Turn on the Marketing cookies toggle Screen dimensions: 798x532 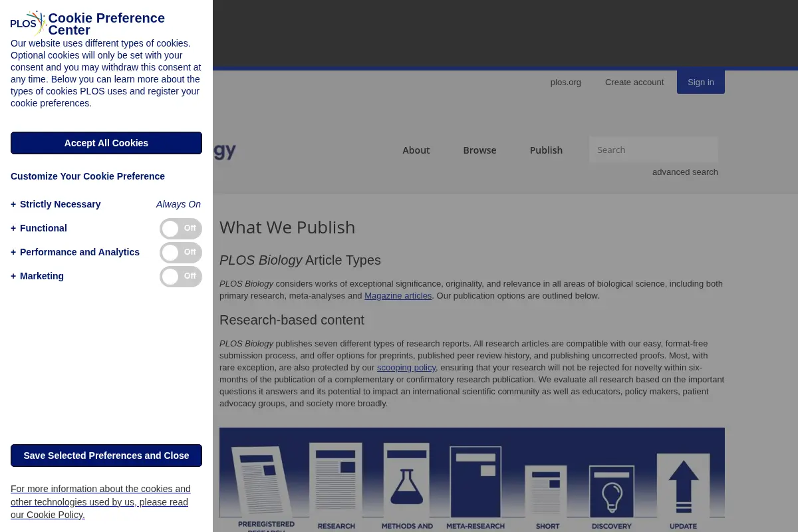[x=181, y=277]
